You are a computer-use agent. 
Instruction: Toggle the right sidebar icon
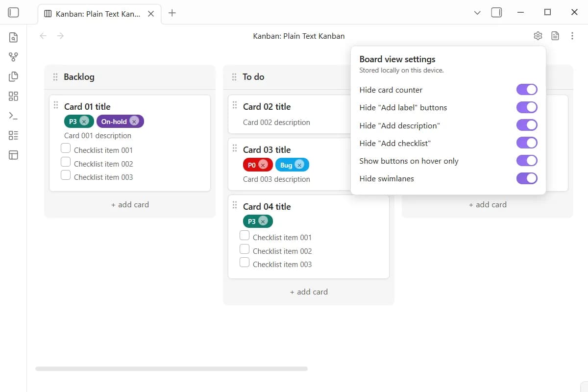(496, 13)
